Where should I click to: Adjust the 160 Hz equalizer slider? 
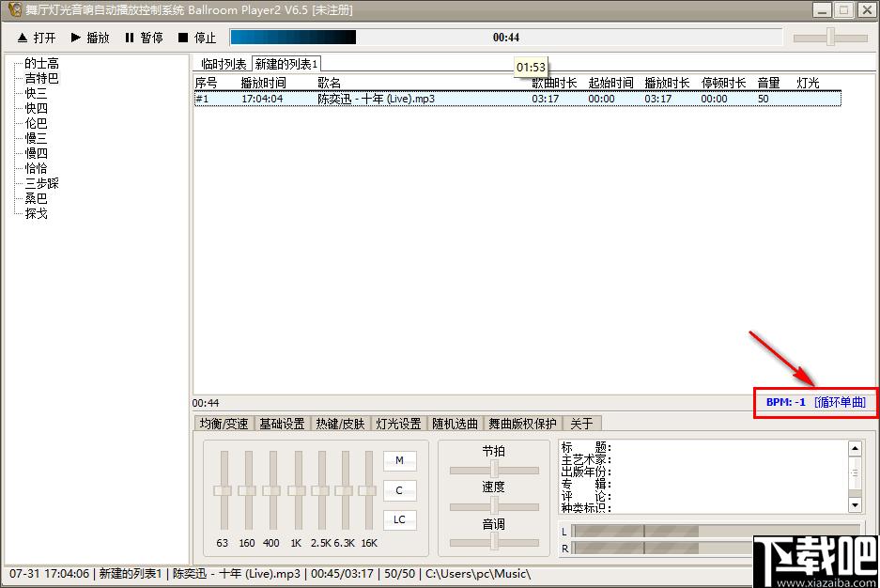[248, 490]
